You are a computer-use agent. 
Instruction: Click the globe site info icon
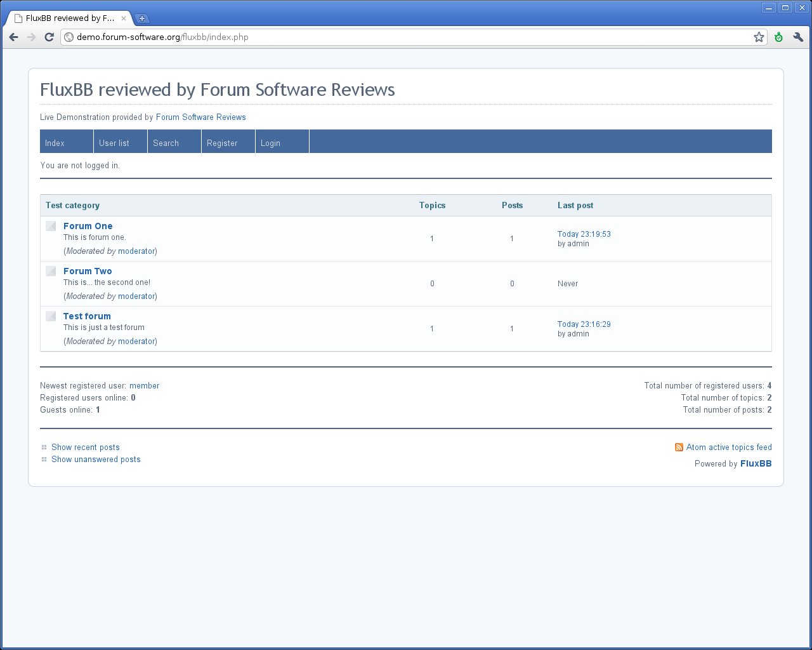click(69, 37)
